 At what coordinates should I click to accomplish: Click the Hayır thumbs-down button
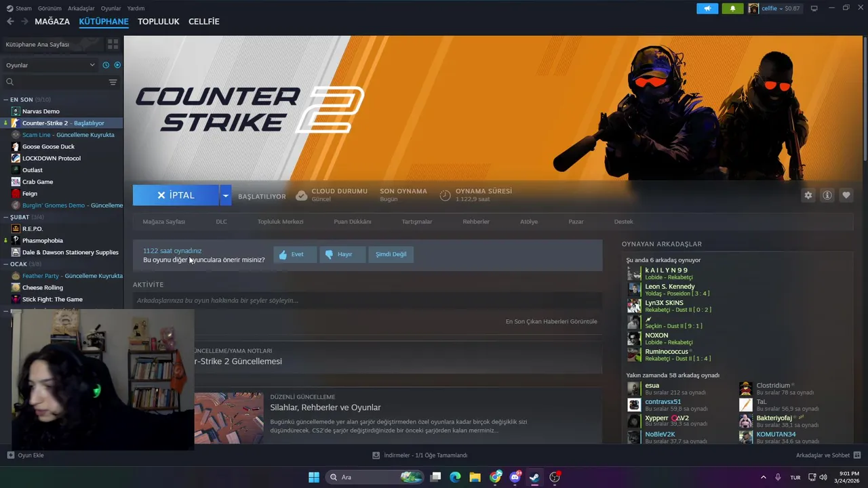click(342, 254)
